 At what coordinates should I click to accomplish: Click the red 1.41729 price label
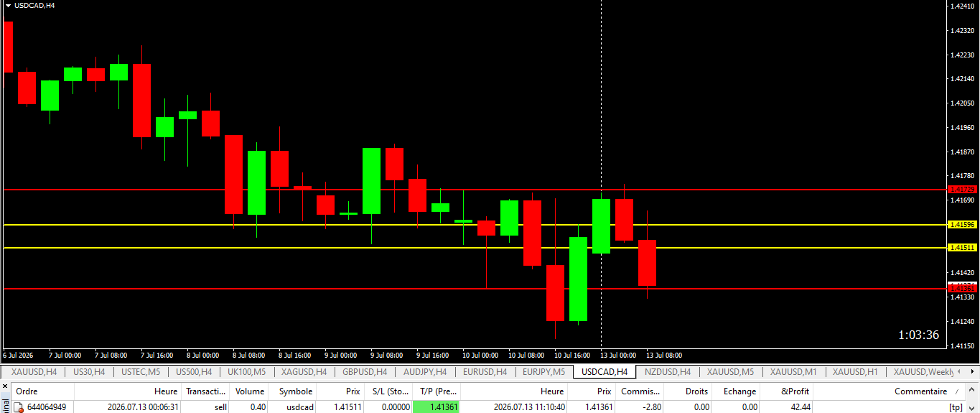click(963, 190)
